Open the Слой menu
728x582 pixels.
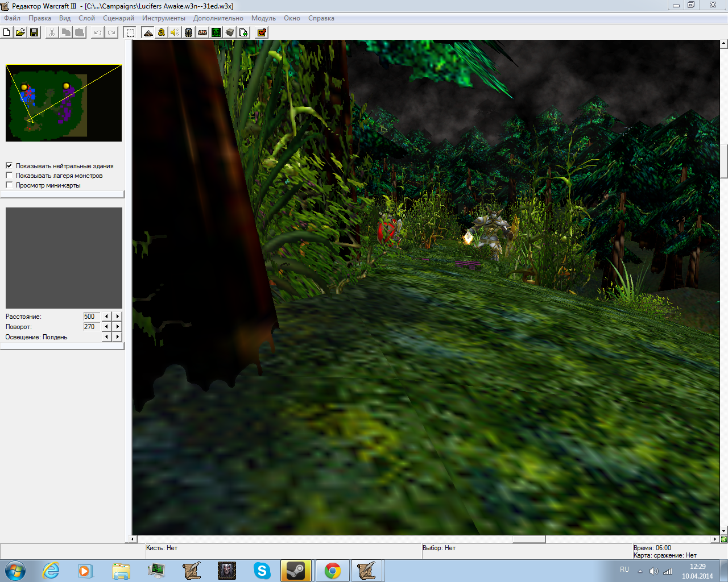point(86,18)
